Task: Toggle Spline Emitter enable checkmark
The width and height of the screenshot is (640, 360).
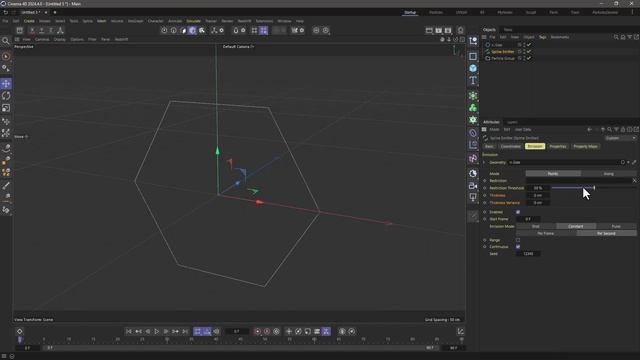Action: click(x=529, y=51)
